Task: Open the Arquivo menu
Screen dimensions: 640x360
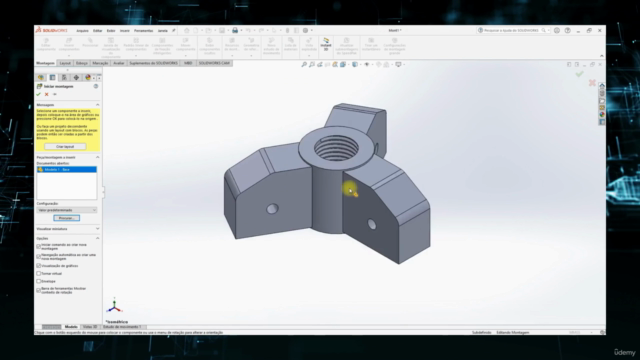Action: click(x=82, y=31)
